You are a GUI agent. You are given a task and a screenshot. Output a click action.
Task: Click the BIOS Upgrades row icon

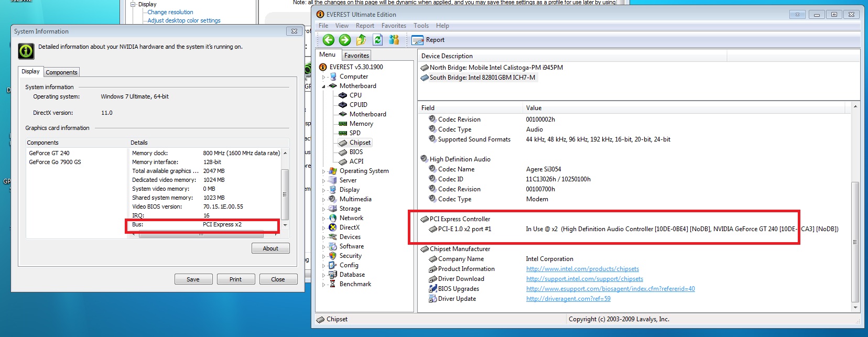[433, 289]
